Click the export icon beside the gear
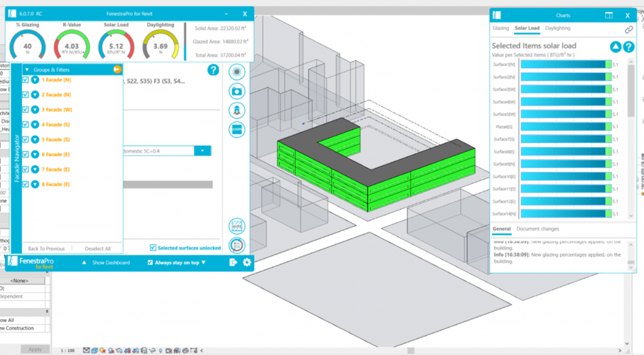 point(233,262)
